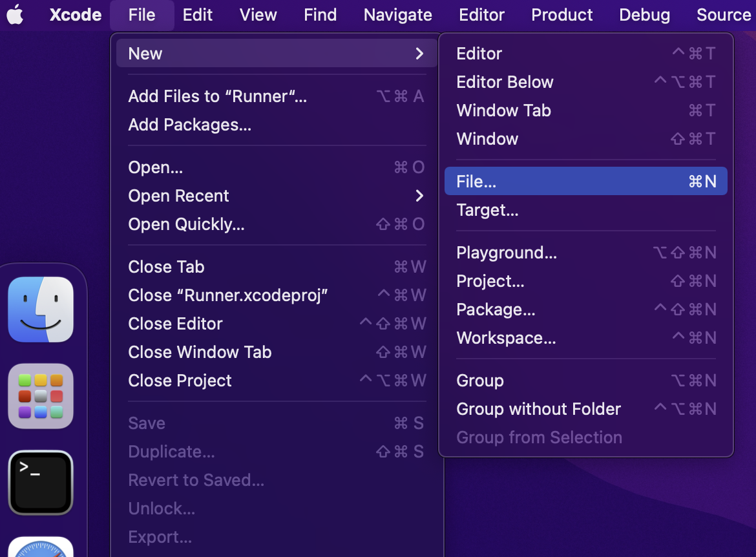756x557 pixels.
Task: Select the New Group item
Action: tap(586, 381)
